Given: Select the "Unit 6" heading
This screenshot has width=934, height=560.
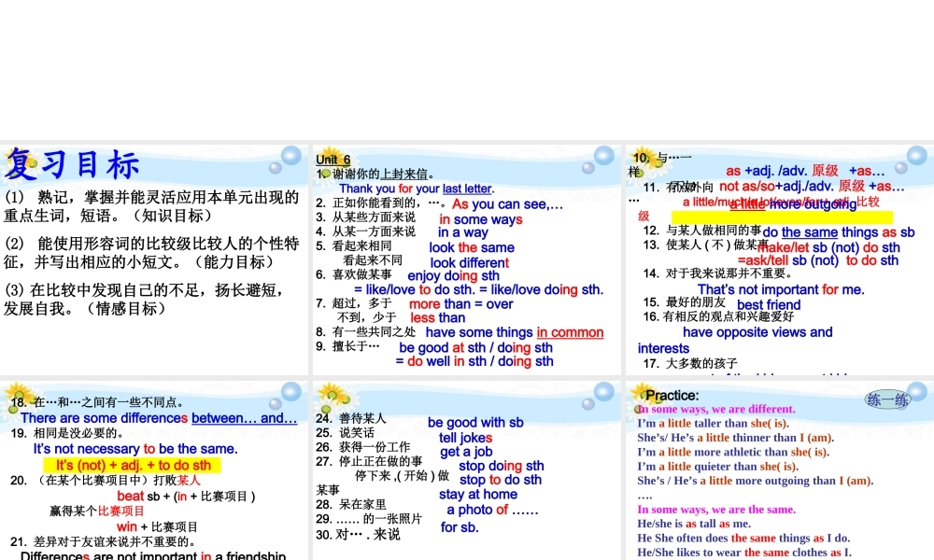Looking at the screenshot, I should coord(333,160).
